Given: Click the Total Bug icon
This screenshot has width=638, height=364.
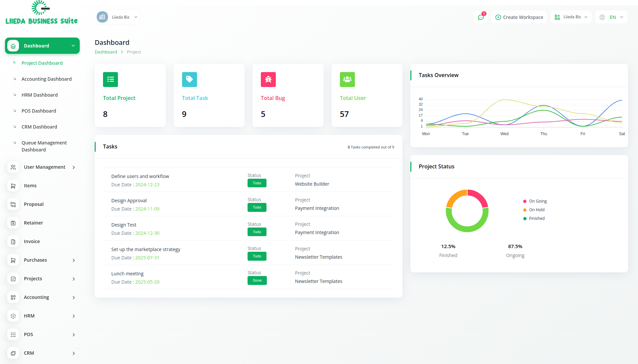Looking at the screenshot, I should pos(268,79).
